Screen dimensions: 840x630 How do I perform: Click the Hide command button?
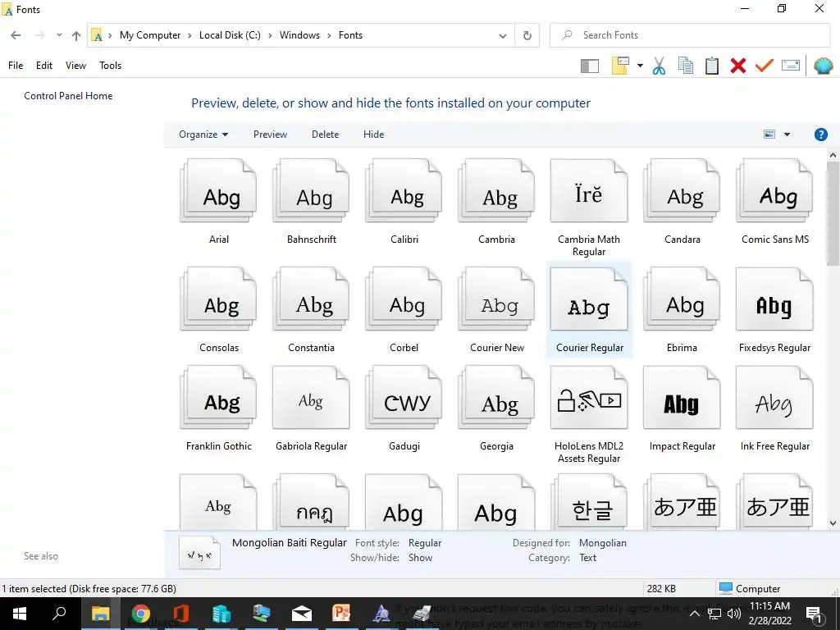click(373, 135)
